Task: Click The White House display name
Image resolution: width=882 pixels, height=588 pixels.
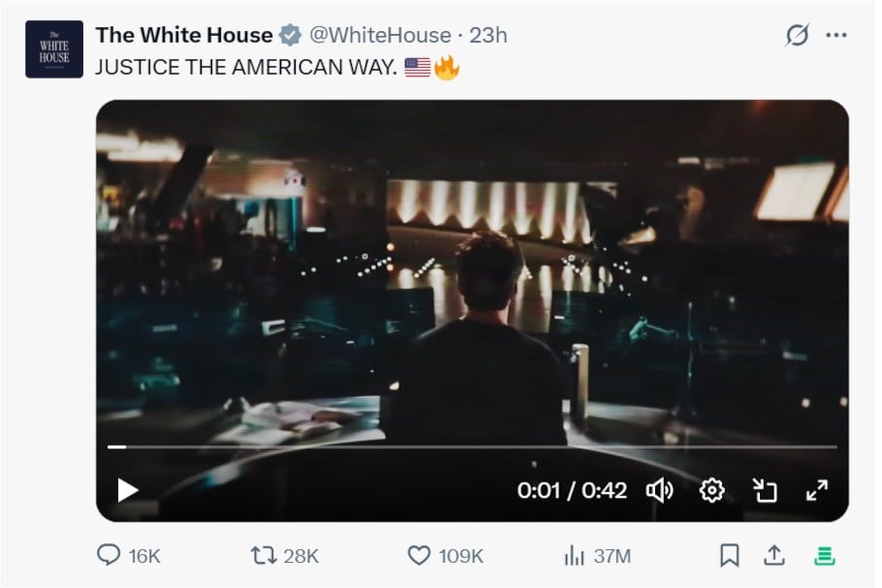Action: pos(184,36)
